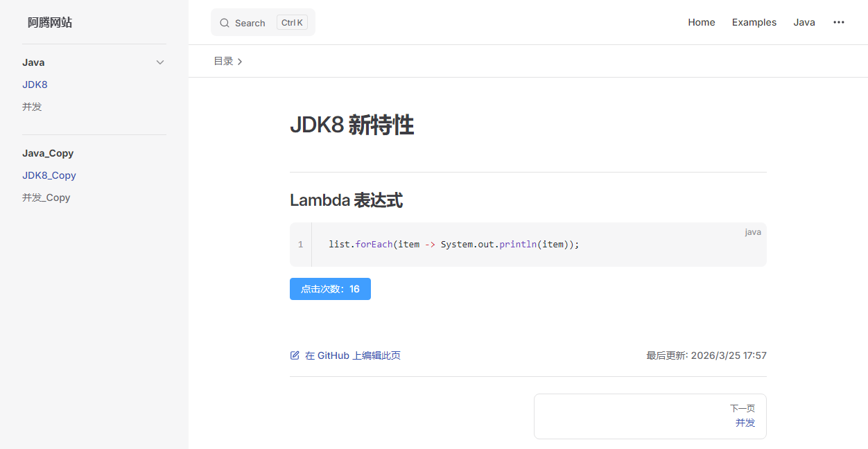This screenshot has height=449, width=868.
Task: Open the Examples nav item
Action: coord(754,22)
